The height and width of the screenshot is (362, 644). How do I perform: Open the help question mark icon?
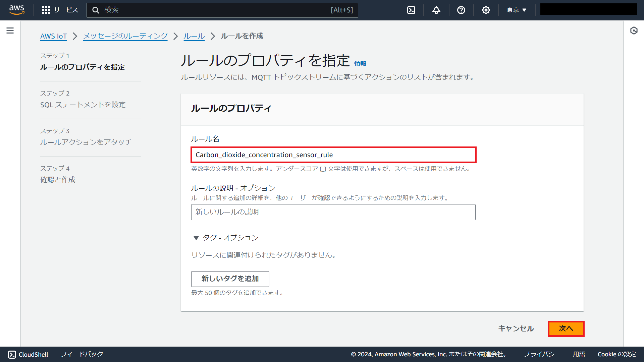coord(461,10)
